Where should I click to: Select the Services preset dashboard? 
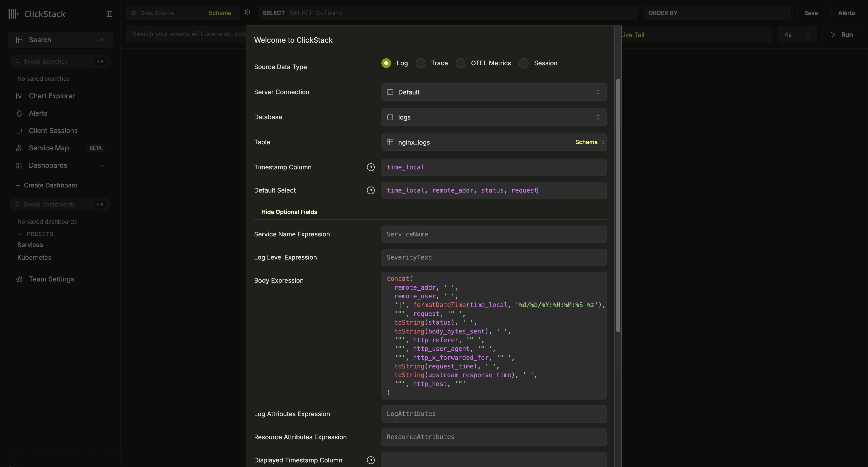pyautogui.click(x=30, y=245)
